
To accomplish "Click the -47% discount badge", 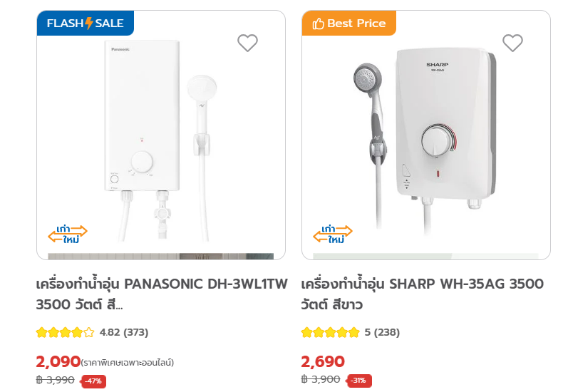I will click(93, 381).
